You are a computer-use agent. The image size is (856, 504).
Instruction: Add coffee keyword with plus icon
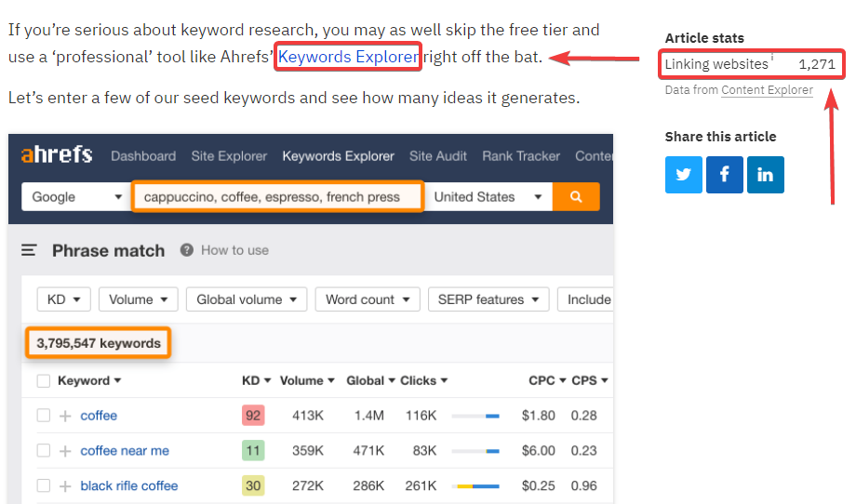(x=65, y=417)
